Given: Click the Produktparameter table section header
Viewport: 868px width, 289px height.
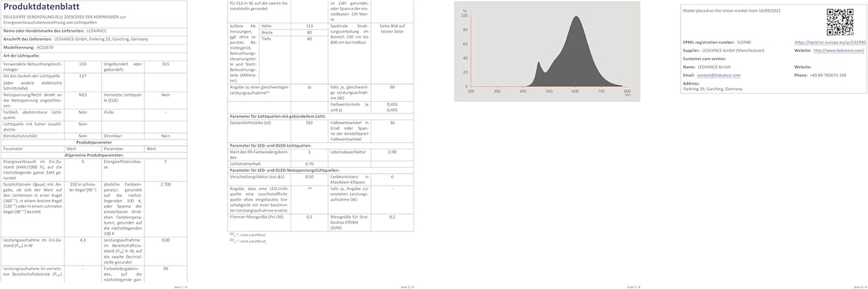Looking at the screenshot, I should point(94,142).
